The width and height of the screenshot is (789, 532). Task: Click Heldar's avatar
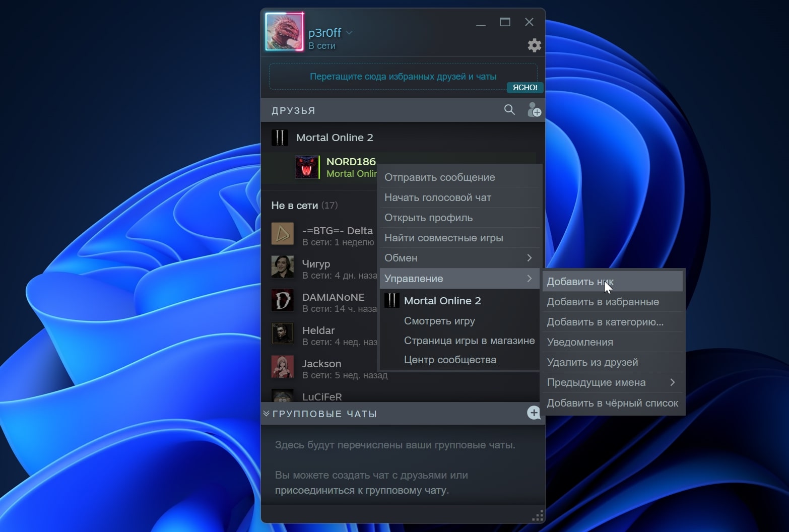click(x=283, y=334)
